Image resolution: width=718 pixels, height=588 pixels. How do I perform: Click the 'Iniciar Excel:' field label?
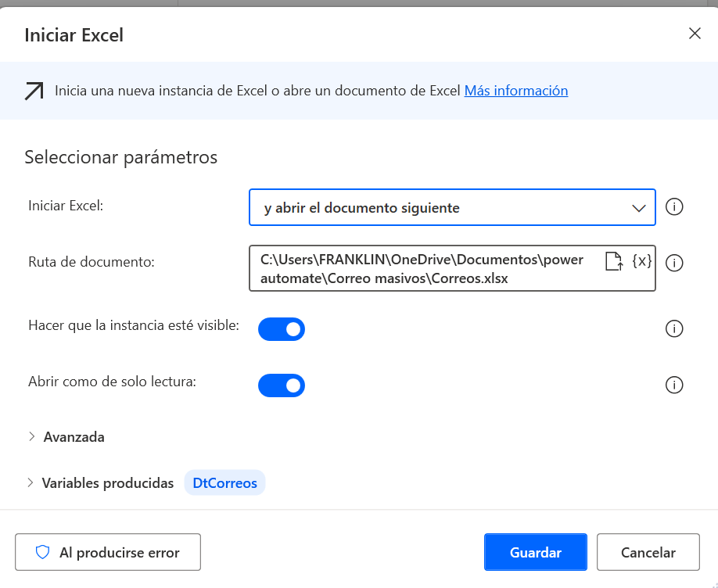66,206
